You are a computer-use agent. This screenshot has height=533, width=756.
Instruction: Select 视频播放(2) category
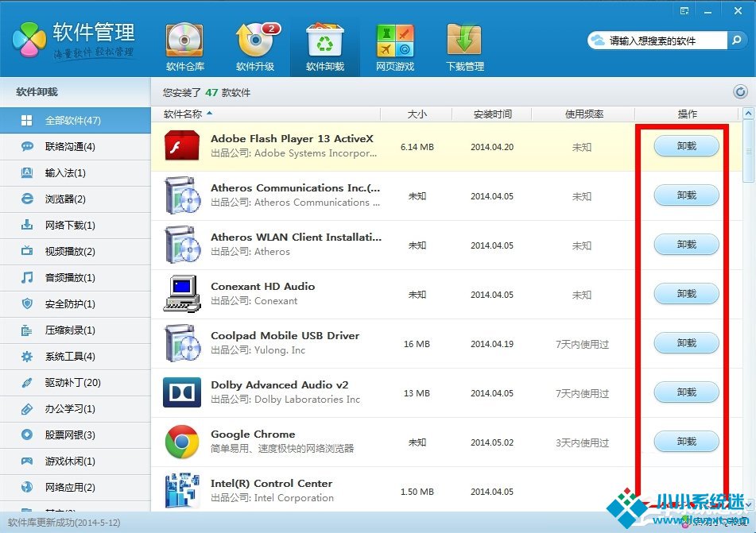pos(76,252)
